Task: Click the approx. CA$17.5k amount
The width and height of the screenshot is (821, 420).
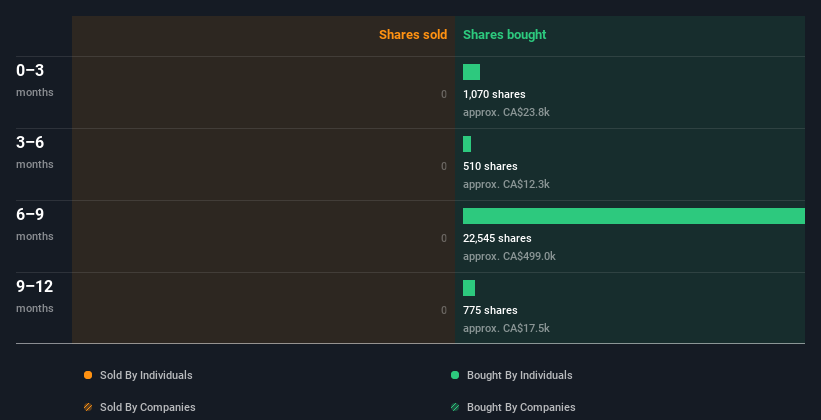Action: (x=506, y=328)
